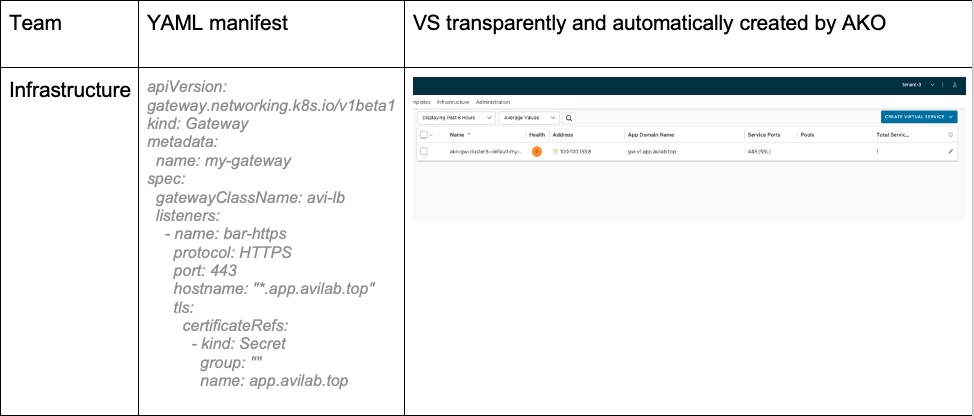The height and width of the screenshot is (416, 974).
Task: Click the search magnifier icon
Action: point(569,117)
